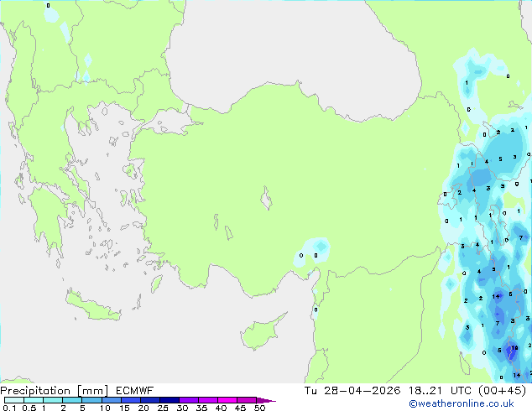Pick the 45–50 mm legend swatch
This screenshot has height=411, width=532.
pos(247,400)
